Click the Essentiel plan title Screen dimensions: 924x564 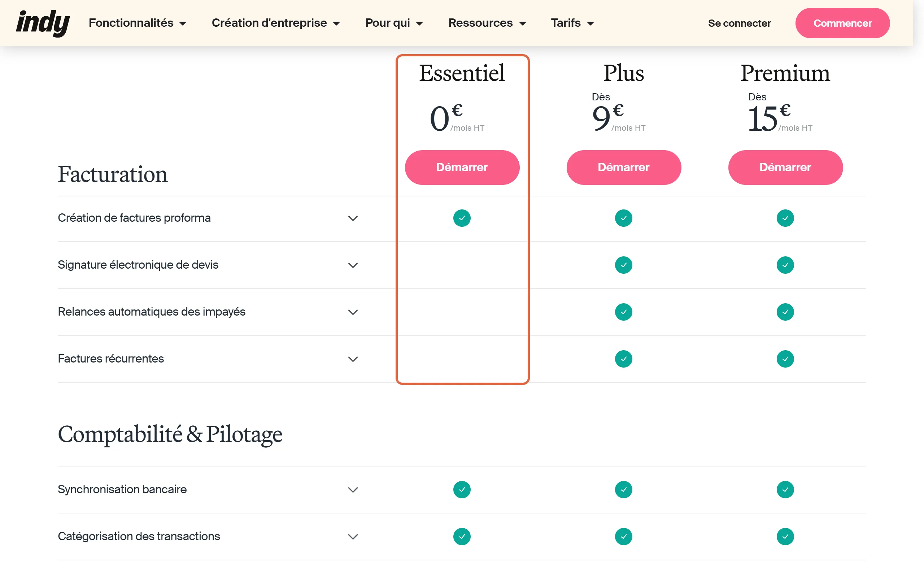462,73
